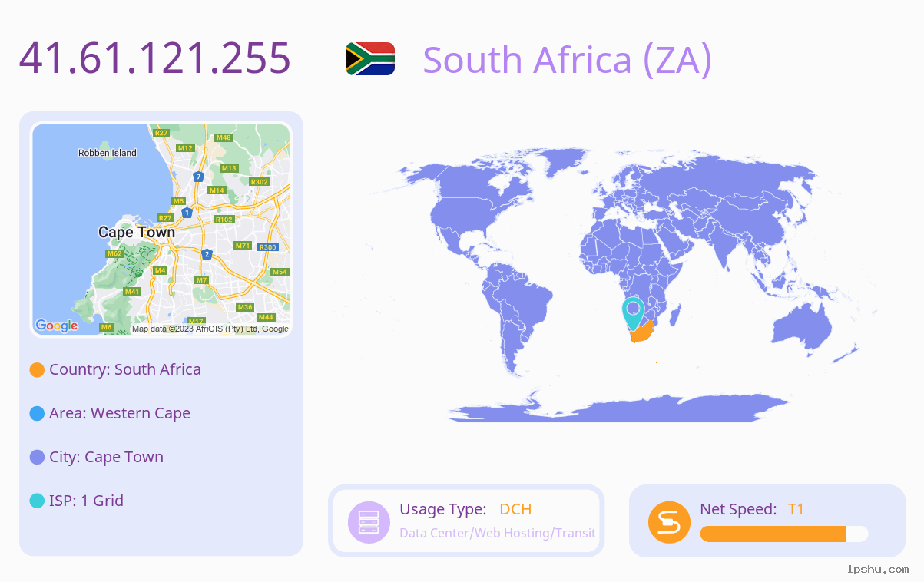Click the N7 route shield on map
Viewport: 924px width, 582px height.
click(x=198, y=177)
